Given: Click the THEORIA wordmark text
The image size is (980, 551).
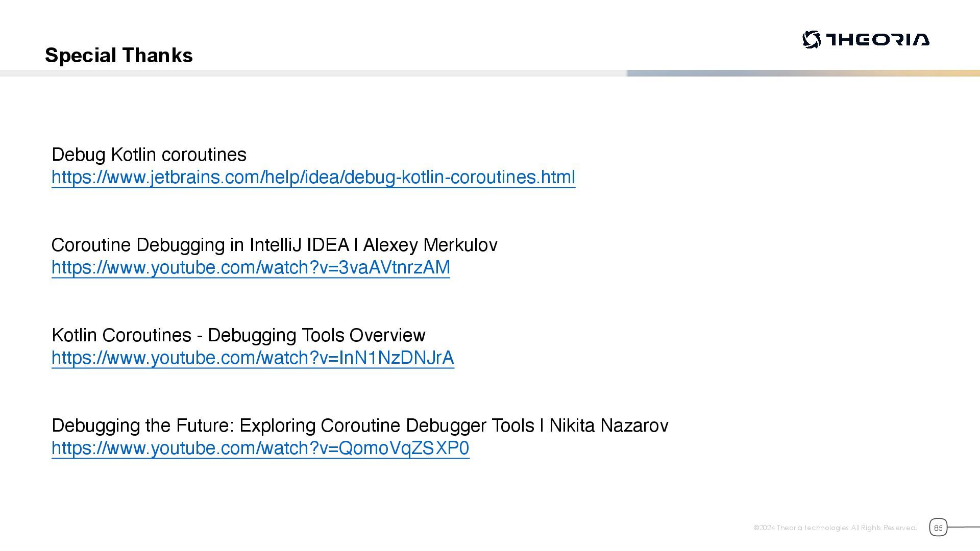Looking at the screenshot, I should coord(877,39).
